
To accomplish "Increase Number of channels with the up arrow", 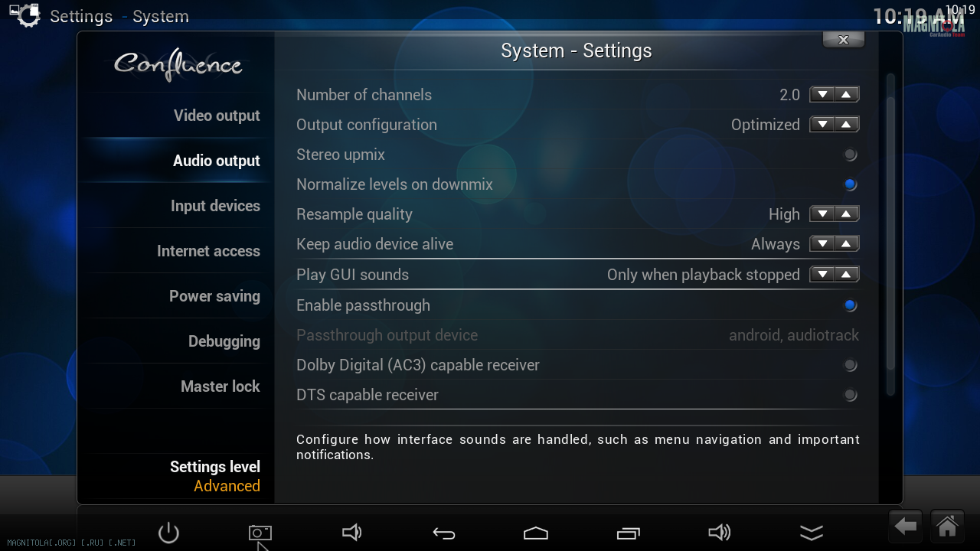I will click(x=846, y=95).
